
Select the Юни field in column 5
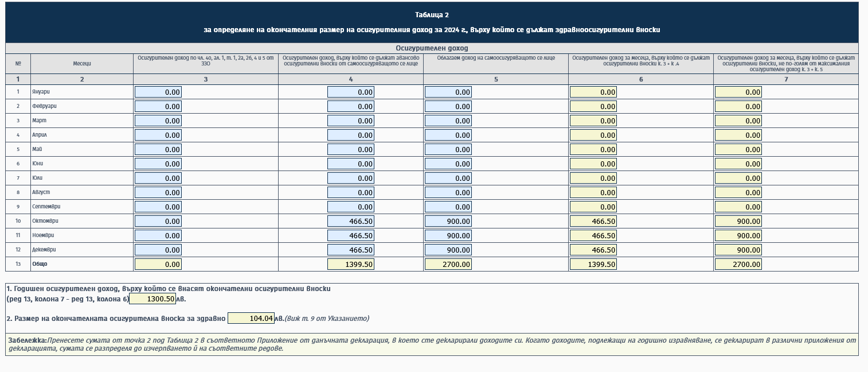(448, 164)
